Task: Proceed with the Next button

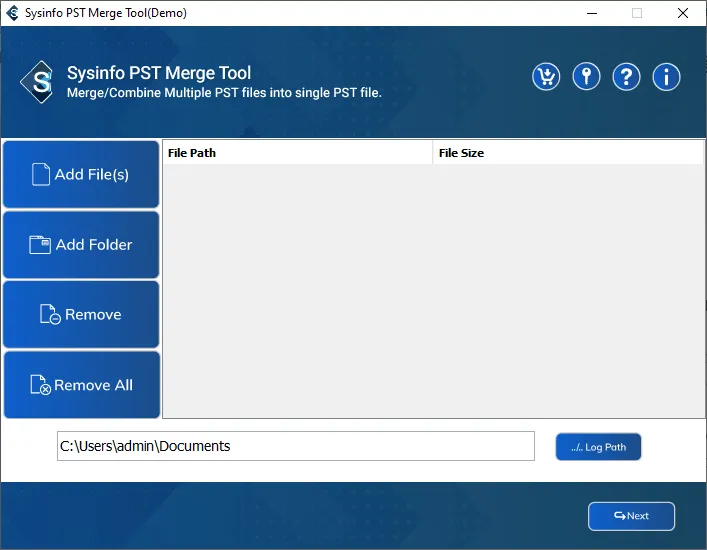Action: (x=631, y=516)
